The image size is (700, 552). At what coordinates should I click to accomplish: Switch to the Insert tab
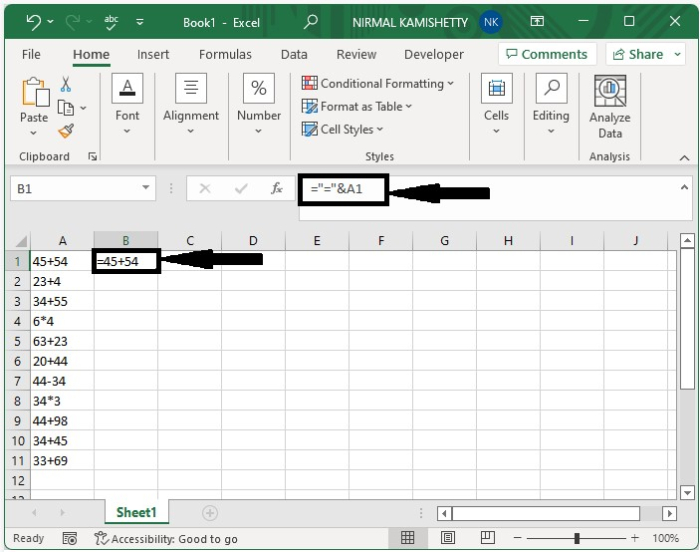[153, 54]
